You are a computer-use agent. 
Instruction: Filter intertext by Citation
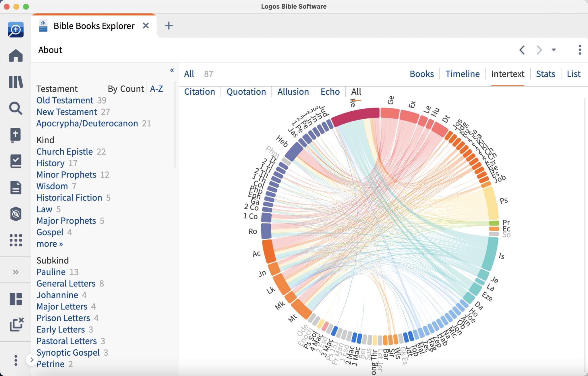point(200,92)
